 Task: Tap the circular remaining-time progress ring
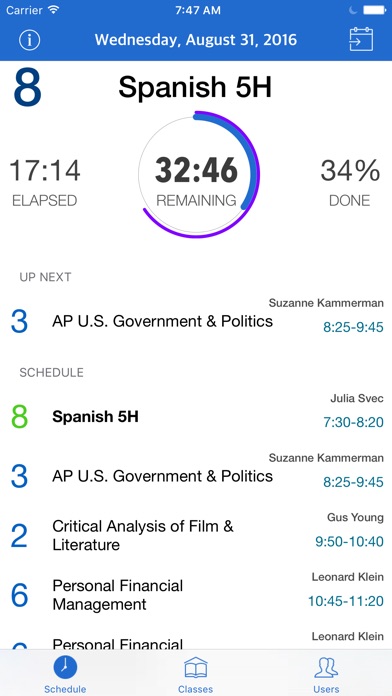coord(198,174)
